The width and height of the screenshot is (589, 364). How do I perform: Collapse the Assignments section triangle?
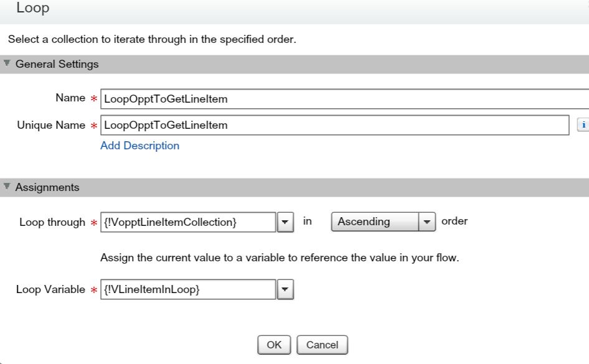click(7, 187)
